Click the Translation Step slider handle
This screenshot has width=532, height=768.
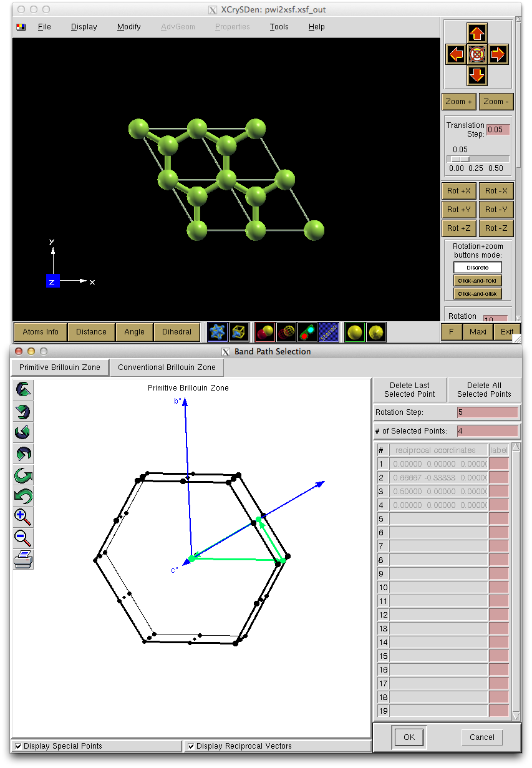(x=460, y=159)
